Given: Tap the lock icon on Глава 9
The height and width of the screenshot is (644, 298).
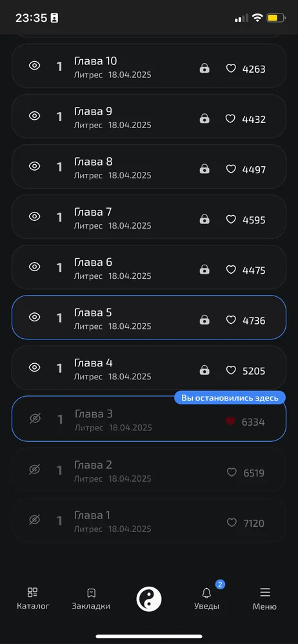Looking at the screenshot, I should click(x=204, y=118).
